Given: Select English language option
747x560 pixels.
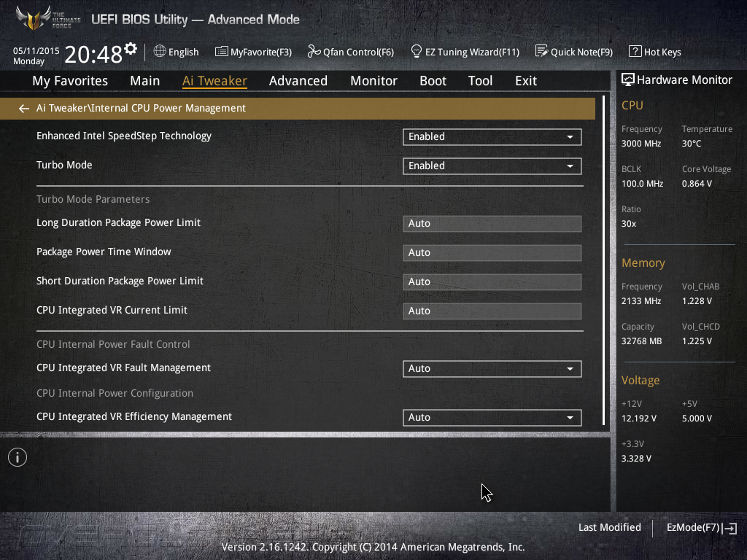Looking at the screenshot, I should pyautogui.click(x=183, y=52).
